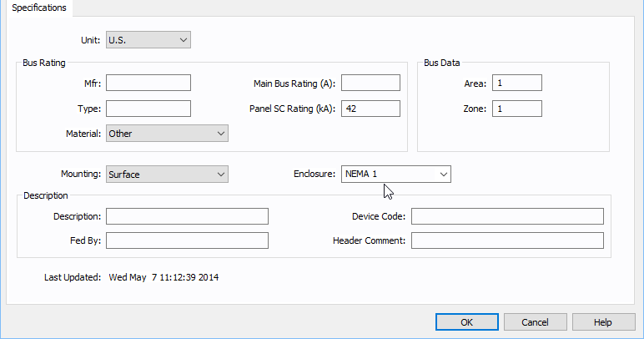This screenshot has width=644, height=339.
Task: Focus the Main Bus Rating (A) field
Action: coord(370,83)
